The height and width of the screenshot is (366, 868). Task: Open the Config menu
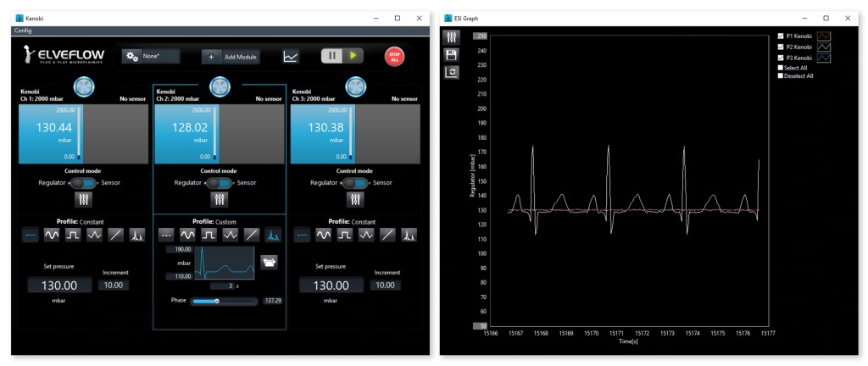23,30
